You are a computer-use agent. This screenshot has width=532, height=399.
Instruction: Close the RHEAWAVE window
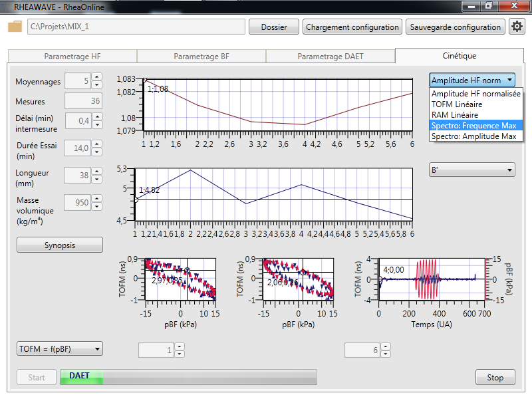pos(514,6)
